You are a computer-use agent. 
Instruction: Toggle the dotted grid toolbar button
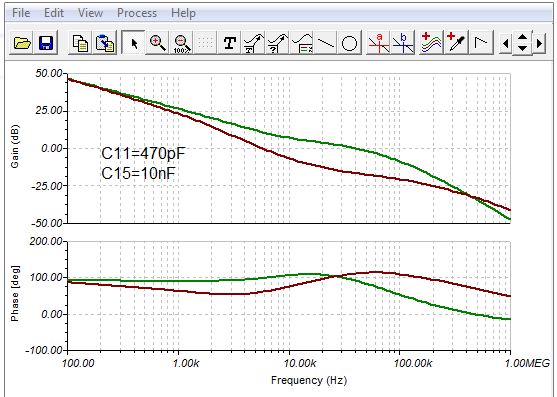pyautogui.click(x=205, y=43)
